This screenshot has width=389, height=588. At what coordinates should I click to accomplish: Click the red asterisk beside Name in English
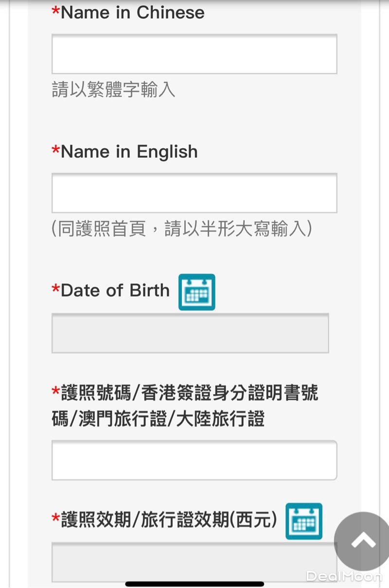pyautogui.click(x=55, y=151)
